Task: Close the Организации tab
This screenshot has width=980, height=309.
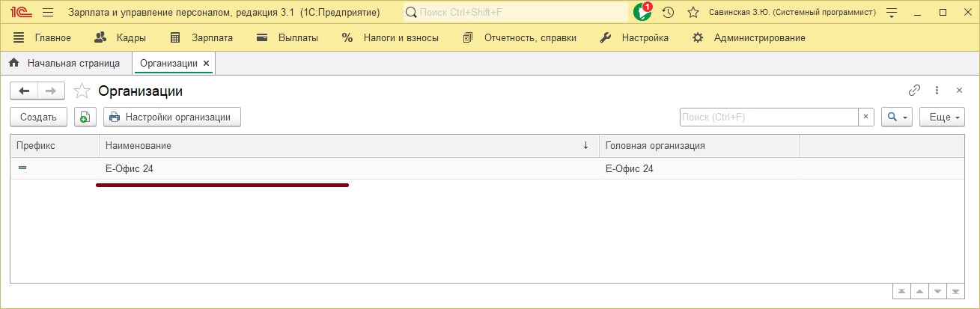Action: click(x=207, y=64)
